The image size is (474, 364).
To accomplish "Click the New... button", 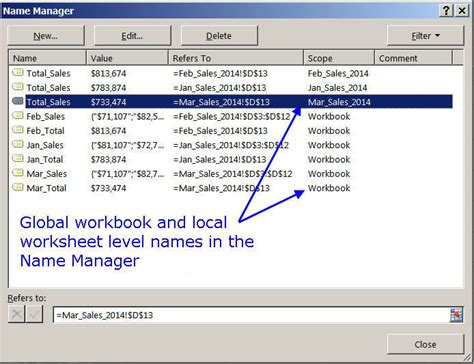I will coord(46,36).
